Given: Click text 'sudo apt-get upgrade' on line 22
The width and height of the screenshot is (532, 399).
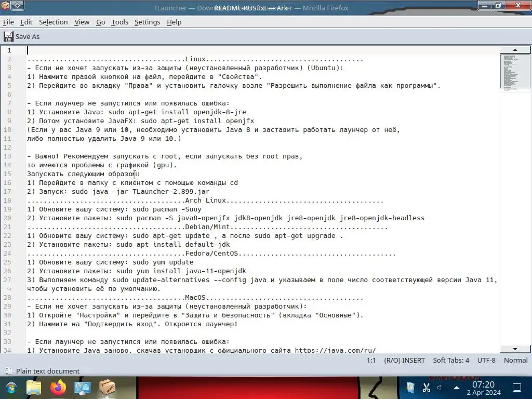Looking at the screenshot, I should pos(295,235).
